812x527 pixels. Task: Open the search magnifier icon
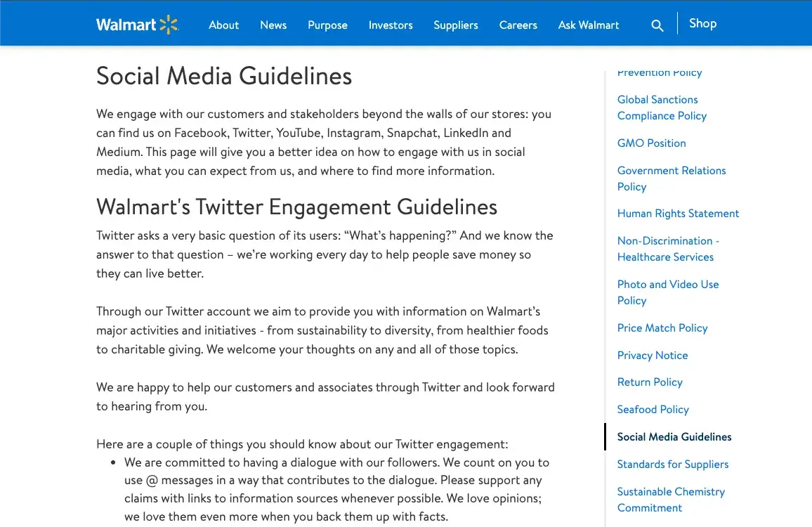pos(657,25)
